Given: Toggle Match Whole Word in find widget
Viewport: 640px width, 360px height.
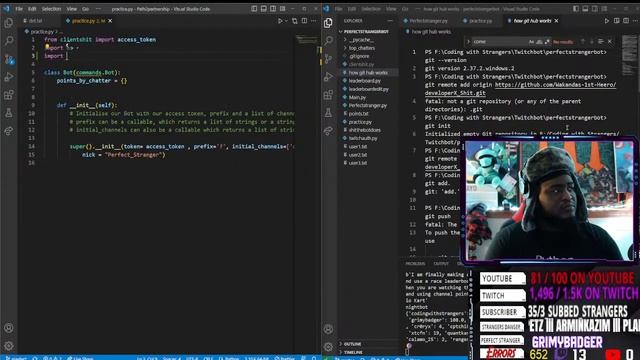Looking at the screenshot, I should [x=539, y=42].
